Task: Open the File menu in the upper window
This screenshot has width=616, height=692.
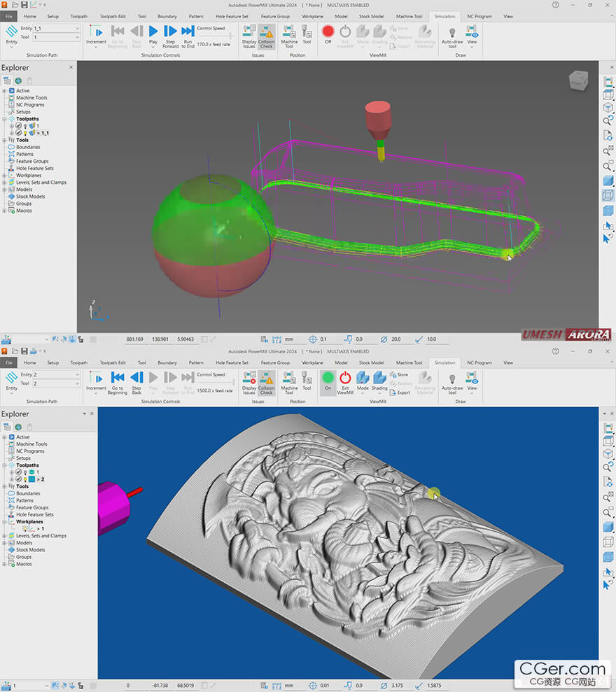Action: tap(9, 16)
